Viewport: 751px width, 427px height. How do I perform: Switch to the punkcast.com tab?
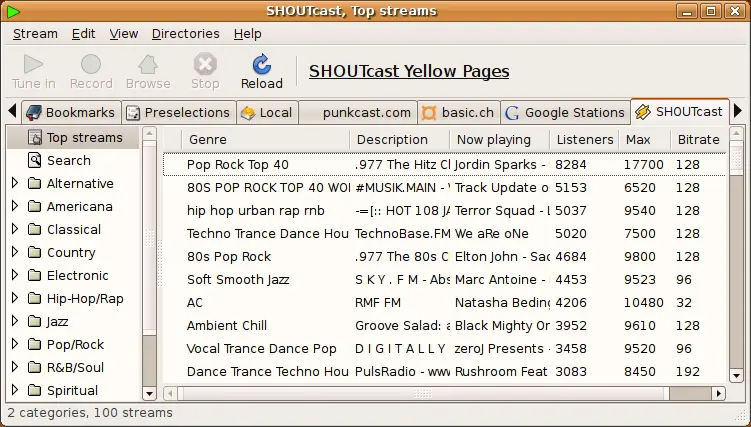pos(358,112)
